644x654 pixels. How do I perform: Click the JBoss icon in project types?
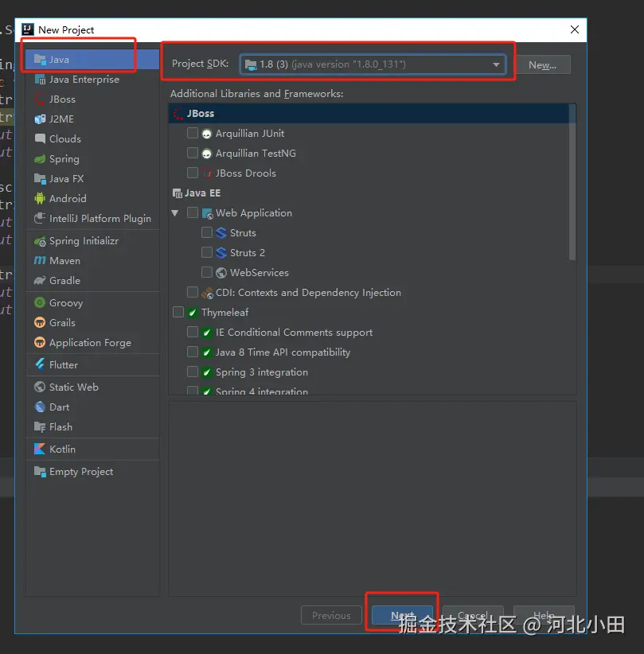pyautogui.click(x=40, y=99)
